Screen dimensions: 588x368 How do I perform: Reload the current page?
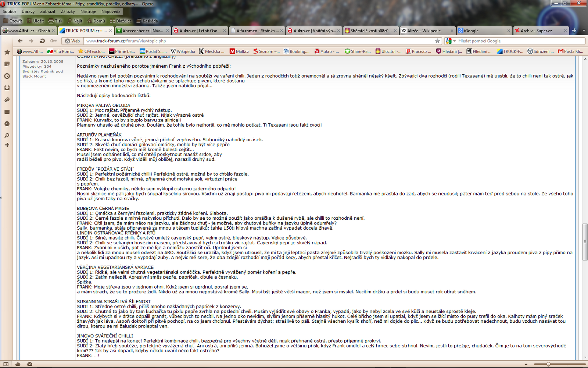[42, 41]
